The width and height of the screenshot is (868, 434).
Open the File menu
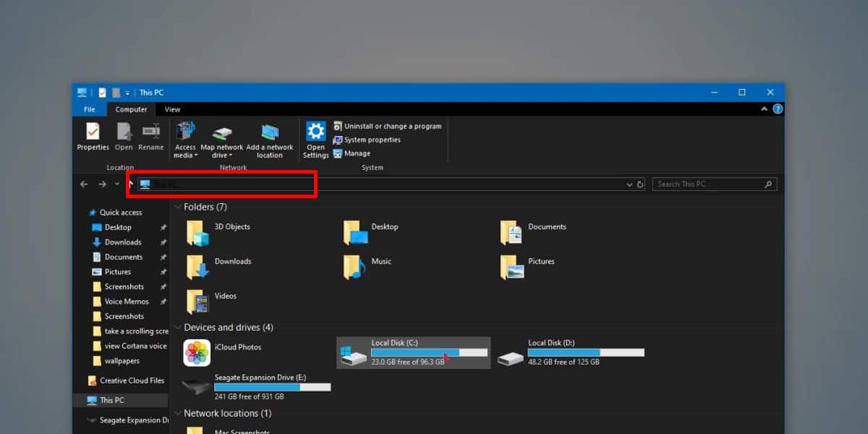tap(89, 109)
